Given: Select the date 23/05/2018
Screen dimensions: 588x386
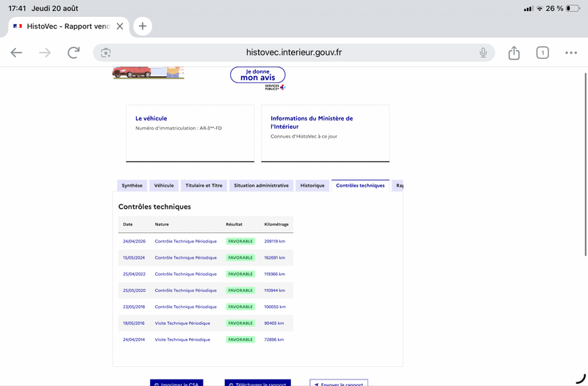Looking at the screenshot, I should 134,307.
